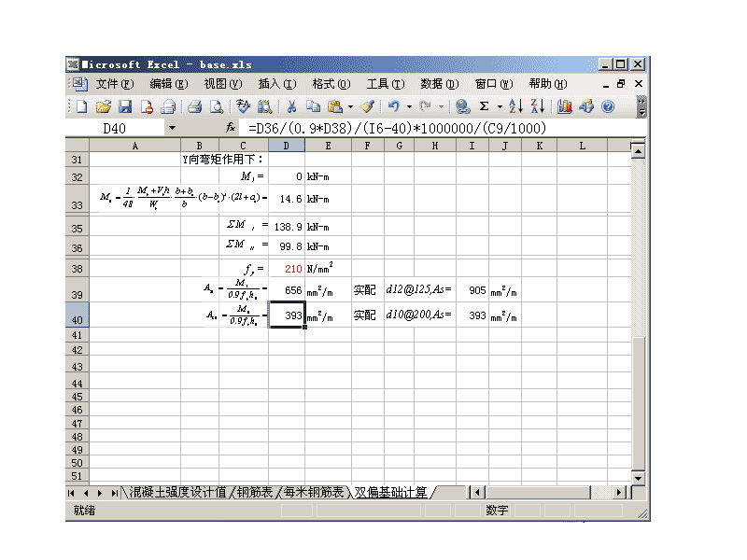The image size is (747, 560).
Task: Open Print Preview with the magnifier icon
Action: 217,106
